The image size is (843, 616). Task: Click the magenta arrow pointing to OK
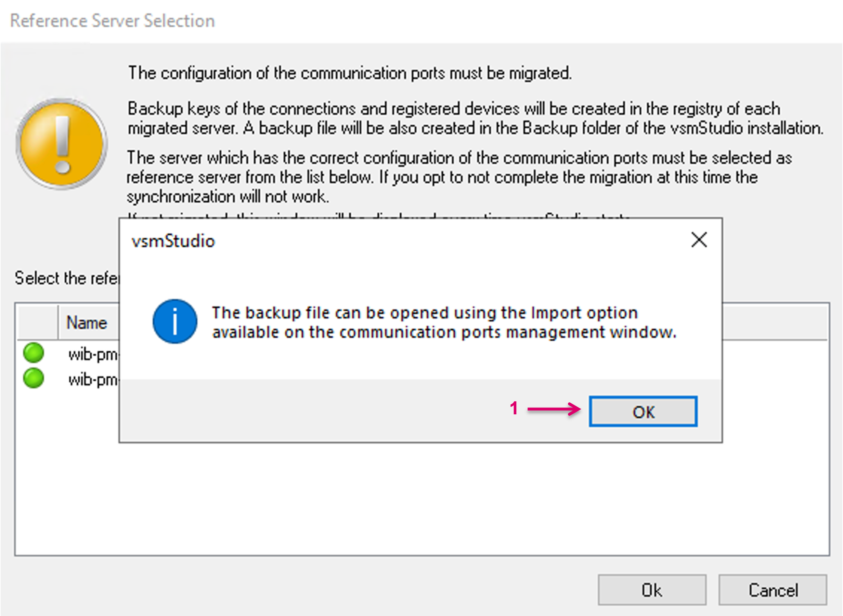coord(554,409)
